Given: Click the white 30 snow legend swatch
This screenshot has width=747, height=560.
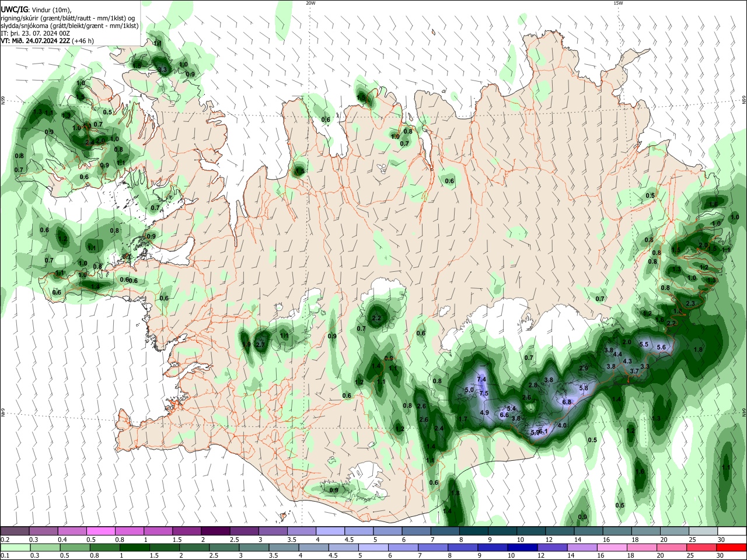Looking at the screenshot, I should [x=732, y=531].
